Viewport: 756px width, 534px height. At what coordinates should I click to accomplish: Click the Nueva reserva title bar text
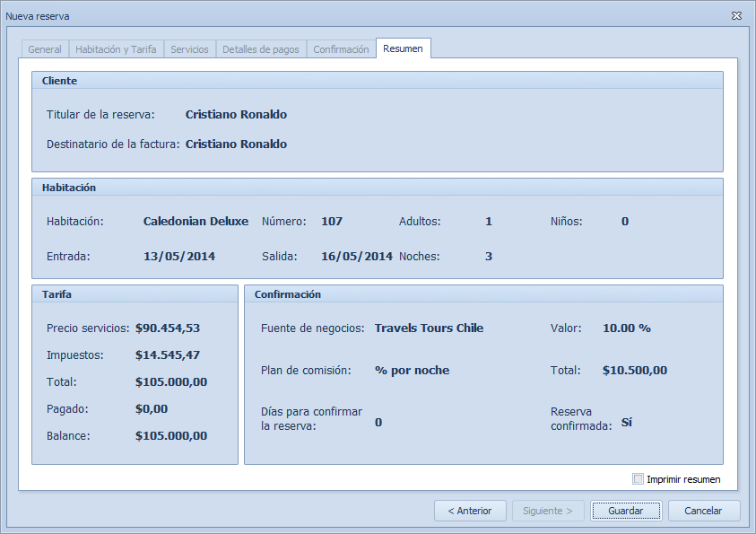point(38,16)
